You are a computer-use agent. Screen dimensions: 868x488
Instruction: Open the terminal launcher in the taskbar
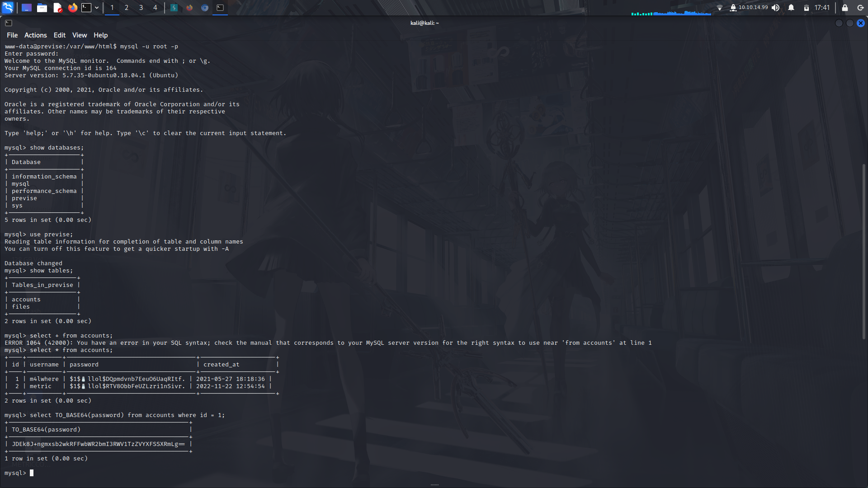[x=86, y=8]
